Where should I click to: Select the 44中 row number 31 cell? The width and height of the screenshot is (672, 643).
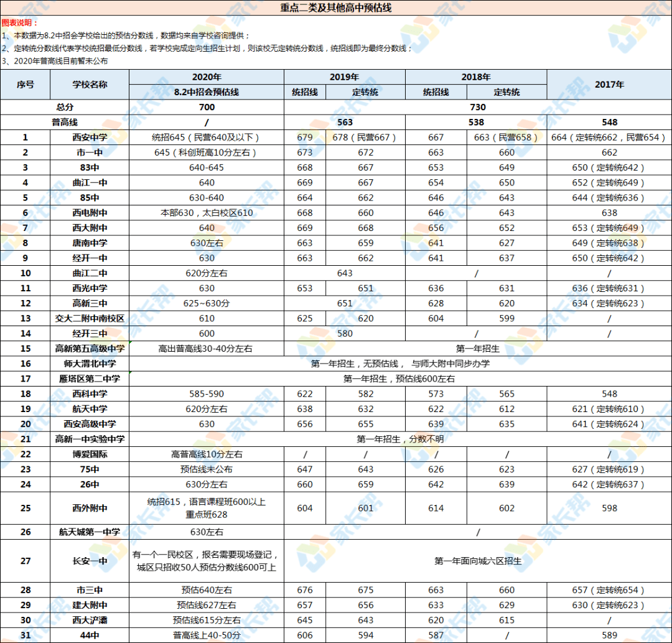[26, 637]
